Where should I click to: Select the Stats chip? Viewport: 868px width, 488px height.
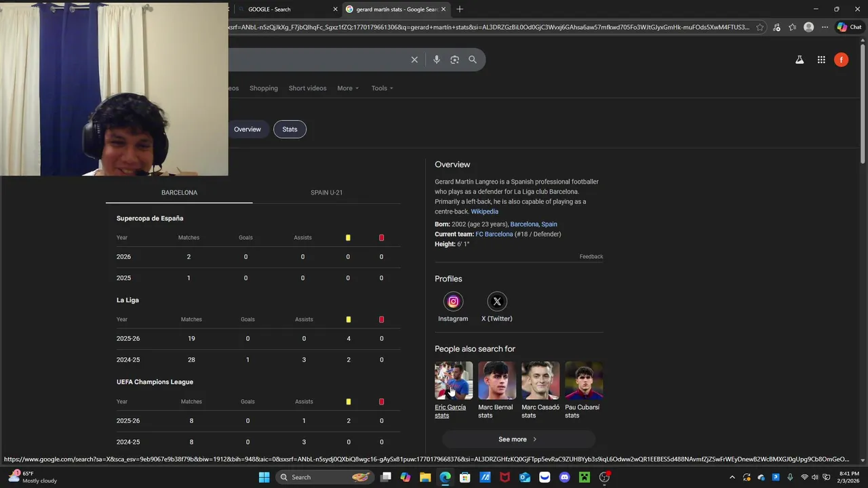(290, 129)
